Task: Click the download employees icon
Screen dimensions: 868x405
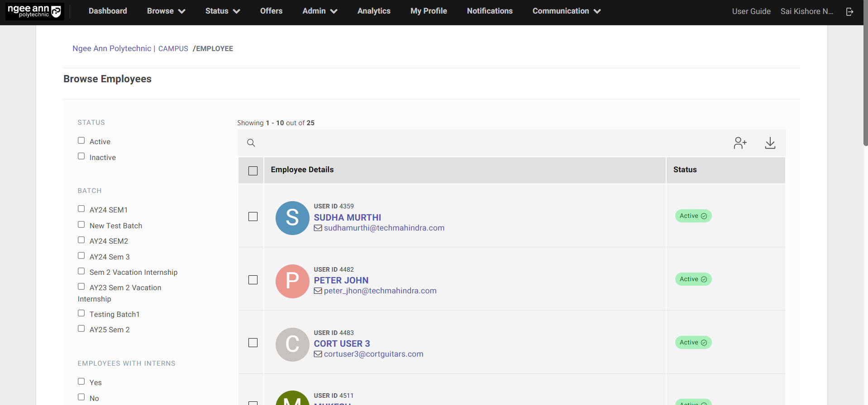Action: click(770, 143)
